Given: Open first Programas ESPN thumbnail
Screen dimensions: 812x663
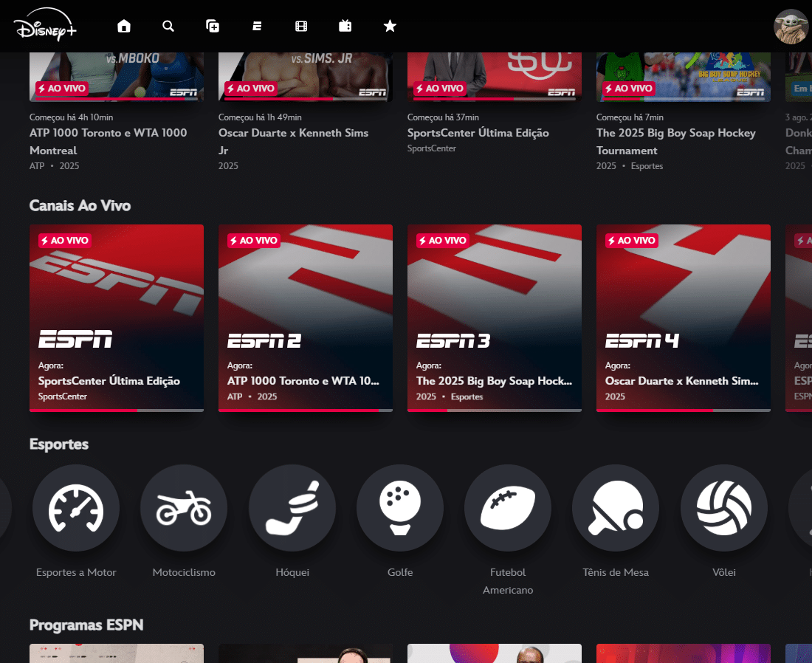Looking at the screenshot, I should (x=117, y=653).
